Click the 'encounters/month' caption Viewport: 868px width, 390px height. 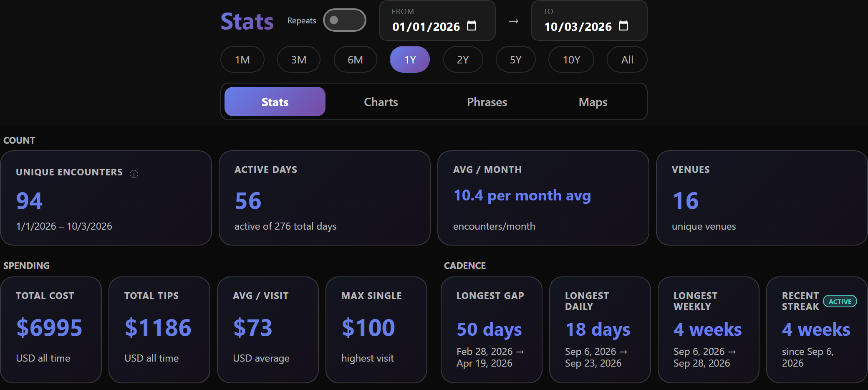[x=494, y=226]
